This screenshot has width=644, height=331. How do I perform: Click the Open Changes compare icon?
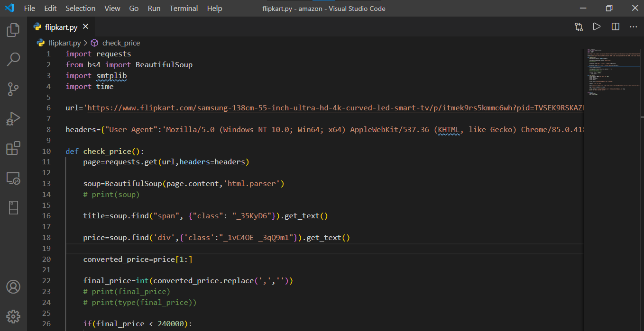click(x=579, y=27)
